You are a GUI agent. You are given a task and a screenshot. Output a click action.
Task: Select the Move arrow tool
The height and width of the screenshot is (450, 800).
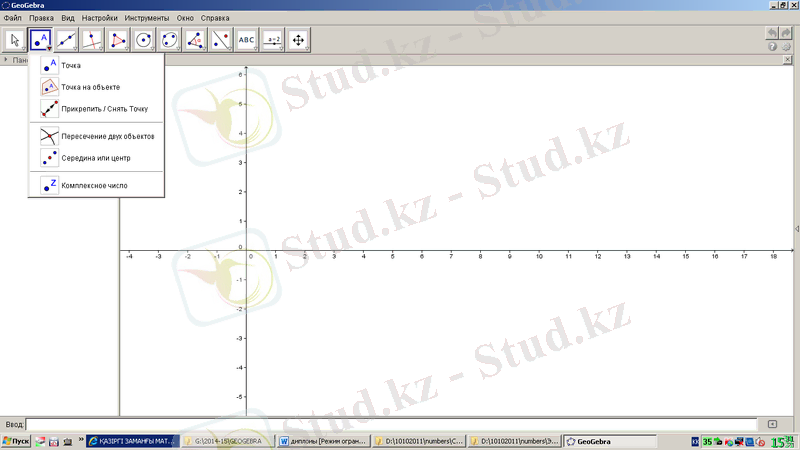click(x=15, y=40)
